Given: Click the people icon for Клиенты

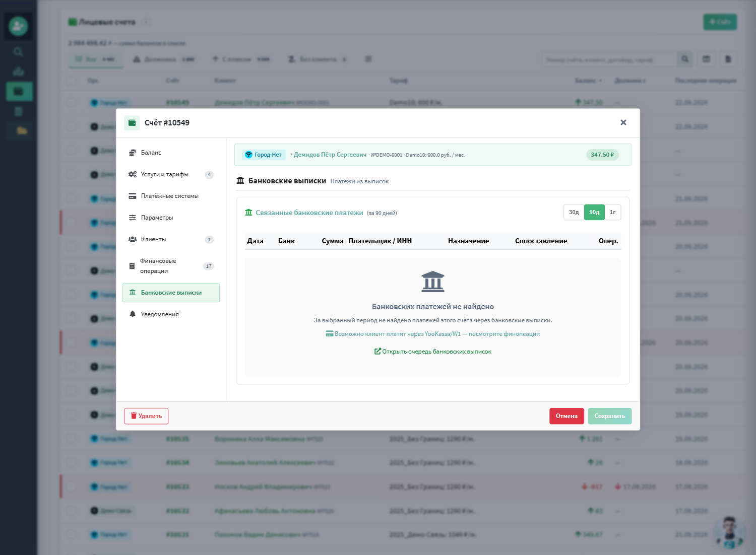Looking at the screenshot, I should tap(133, 239).
